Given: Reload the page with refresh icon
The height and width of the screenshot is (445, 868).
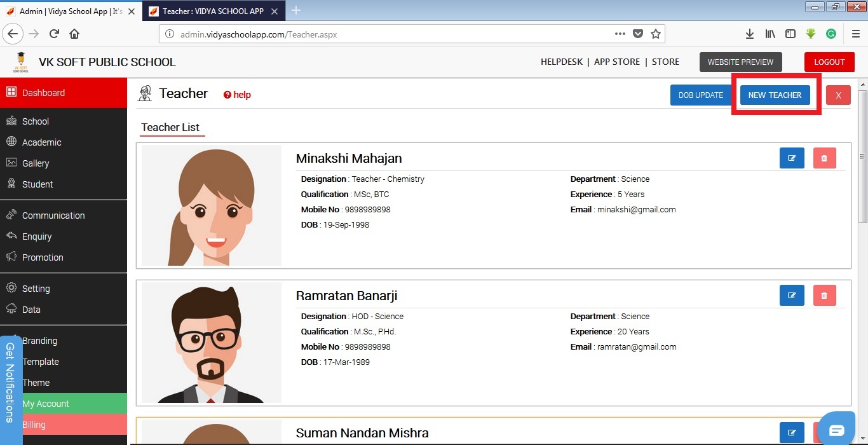Looking at the screenshot, I should coord(54,34).
